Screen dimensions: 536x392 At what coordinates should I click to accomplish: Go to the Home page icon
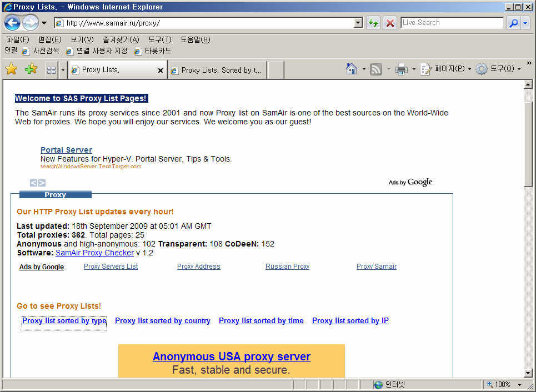point(352,69)
